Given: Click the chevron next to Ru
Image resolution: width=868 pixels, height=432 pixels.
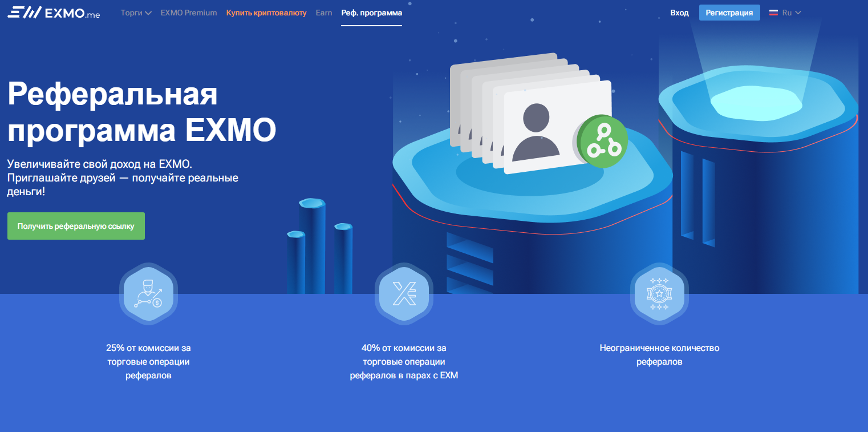Looking at the screenshot, I should [798, 13].
